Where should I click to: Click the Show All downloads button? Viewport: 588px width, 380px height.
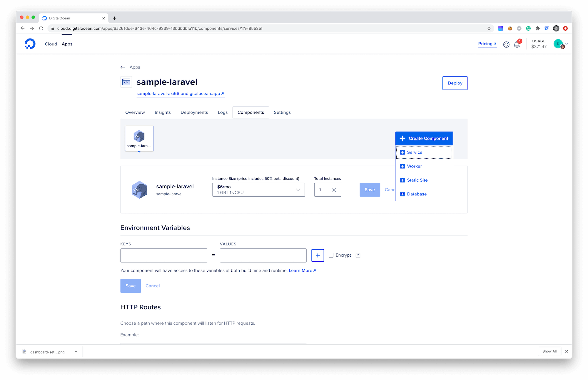[x=549, y=351]
